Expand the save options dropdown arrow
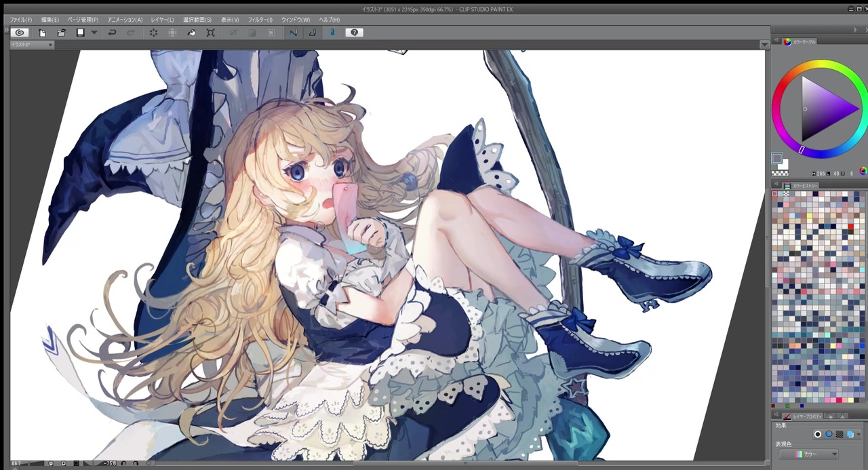 94,33
